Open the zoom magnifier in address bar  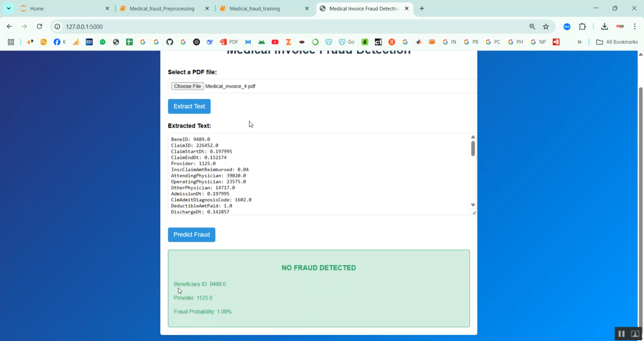(532, 27)
